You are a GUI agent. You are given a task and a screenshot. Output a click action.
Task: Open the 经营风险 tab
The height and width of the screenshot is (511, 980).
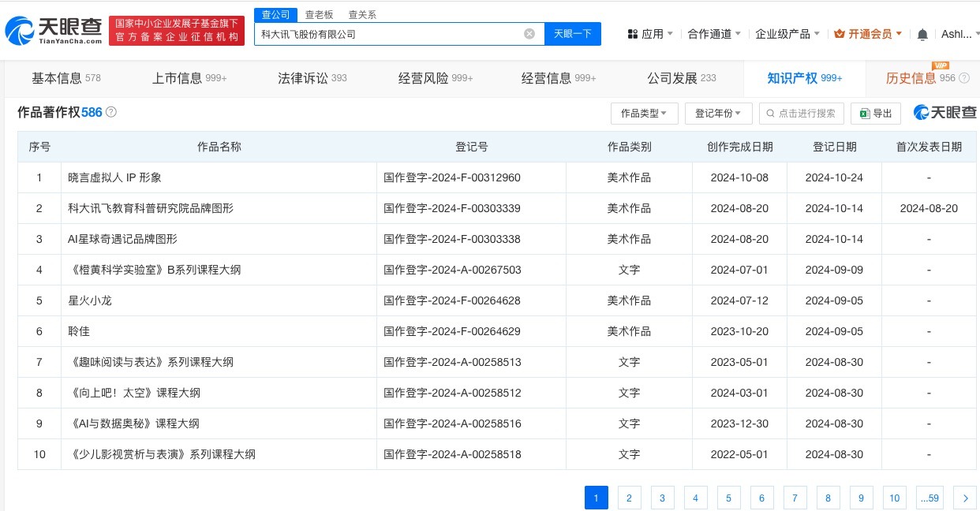point(436,78)
